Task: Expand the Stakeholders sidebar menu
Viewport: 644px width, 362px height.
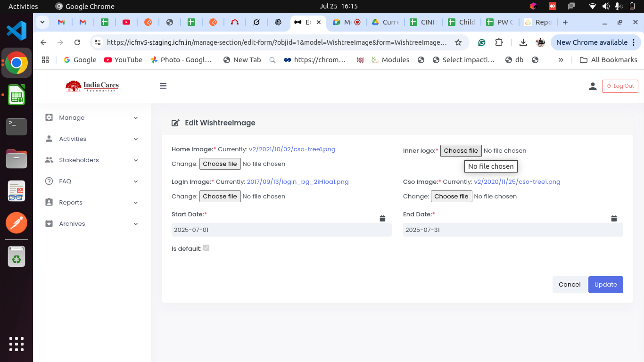Action: (92, 160)
